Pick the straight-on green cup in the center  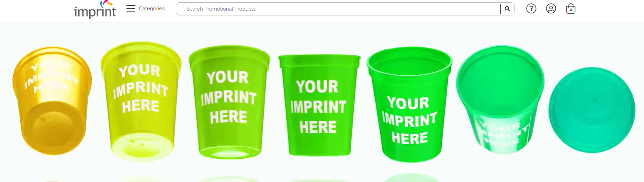point(319,105)
